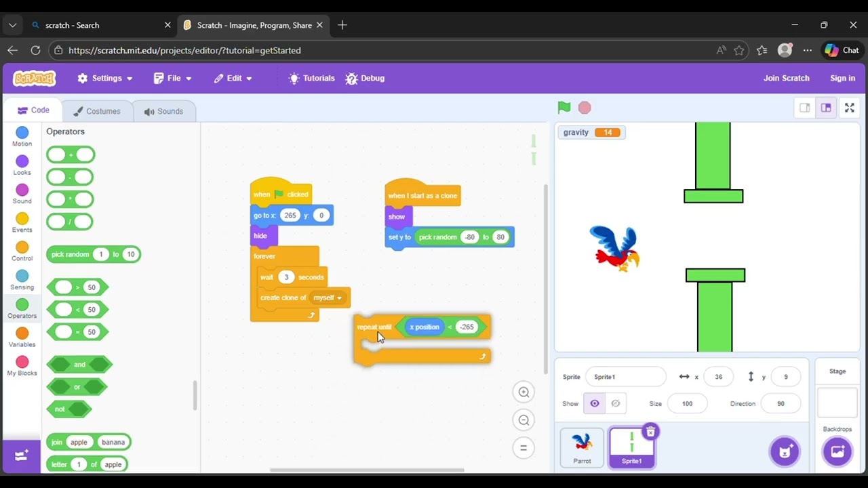
Task: Select the Control block category
Action: (22, 251)
